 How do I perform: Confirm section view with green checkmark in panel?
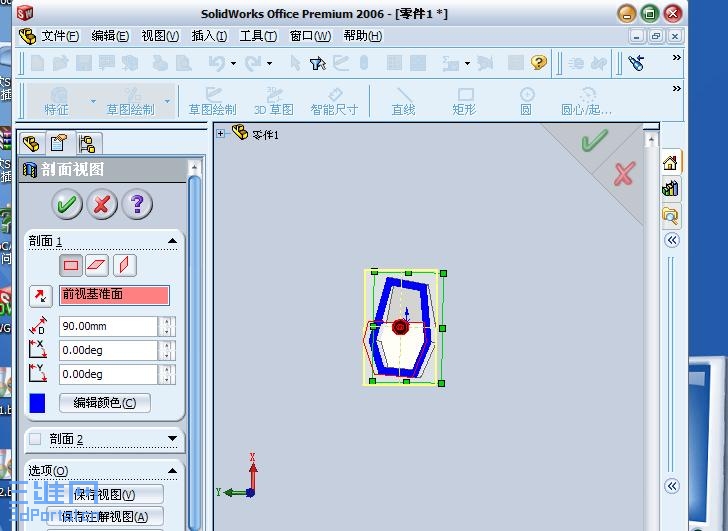point(67,204)
